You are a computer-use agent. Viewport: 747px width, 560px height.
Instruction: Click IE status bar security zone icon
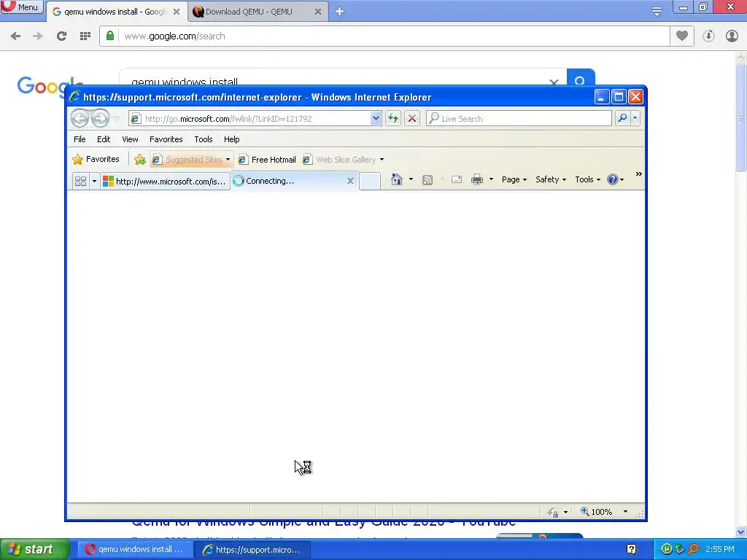553,512
